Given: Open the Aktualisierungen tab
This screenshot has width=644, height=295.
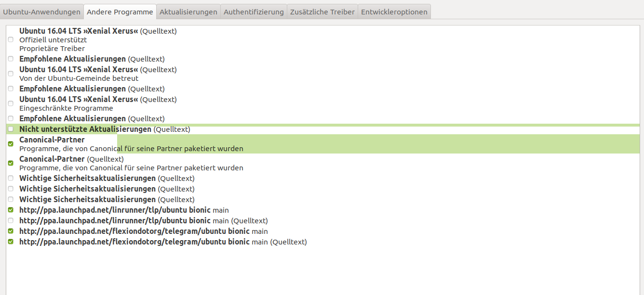Looking at the screenshot, I should 188,12.
